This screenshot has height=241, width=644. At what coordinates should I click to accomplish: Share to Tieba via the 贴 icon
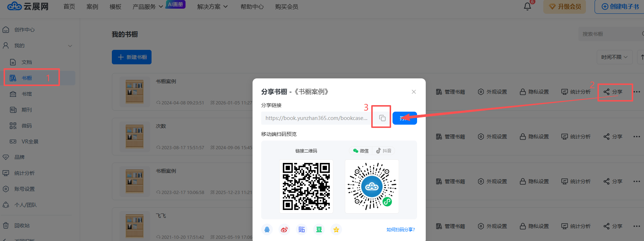pyautogui.click(x=302, y=229)
